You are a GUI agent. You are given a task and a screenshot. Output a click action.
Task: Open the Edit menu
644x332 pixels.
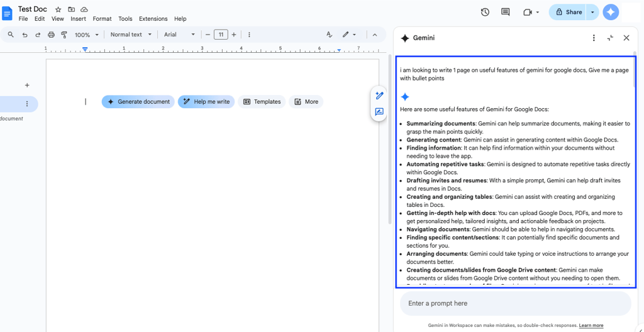[40, 19]
